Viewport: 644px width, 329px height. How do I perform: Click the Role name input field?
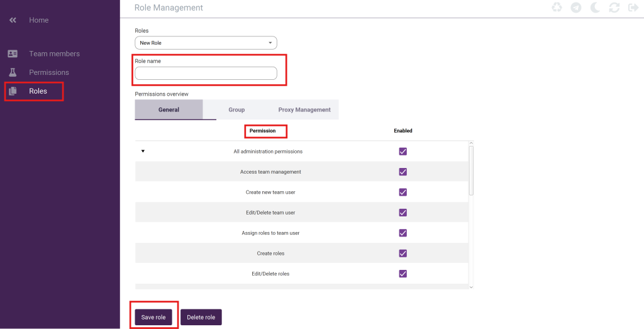pos(206,74)
